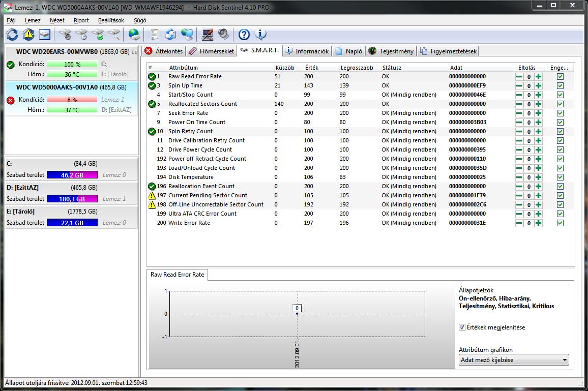Open the Fájl menu
The width and height of the screenshot is (588, 391).
11,20
